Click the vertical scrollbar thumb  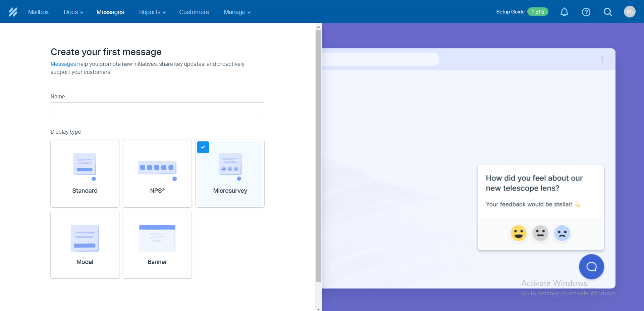[318, 156]
